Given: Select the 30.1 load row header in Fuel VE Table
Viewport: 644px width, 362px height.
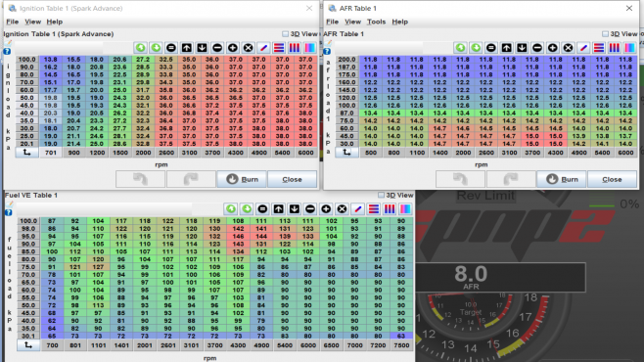Looking at the screenshot, I should click(x=28, y=336).
